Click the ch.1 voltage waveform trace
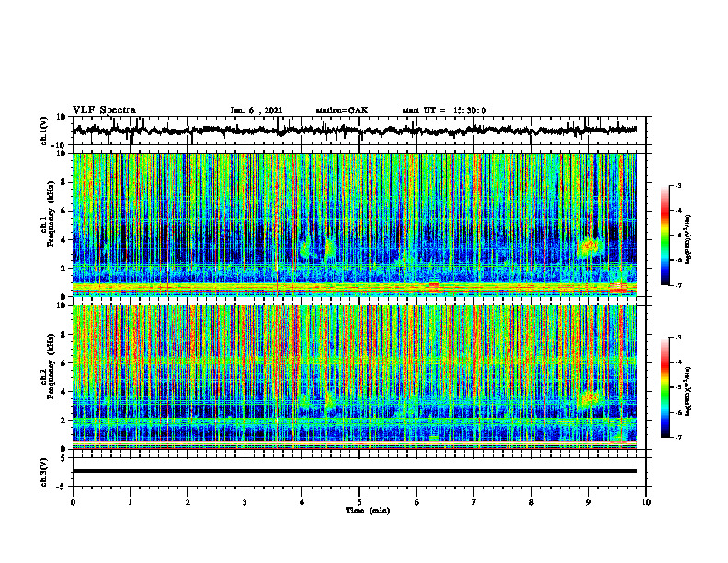This screenshot has height=563, width=728. point(355,131)
